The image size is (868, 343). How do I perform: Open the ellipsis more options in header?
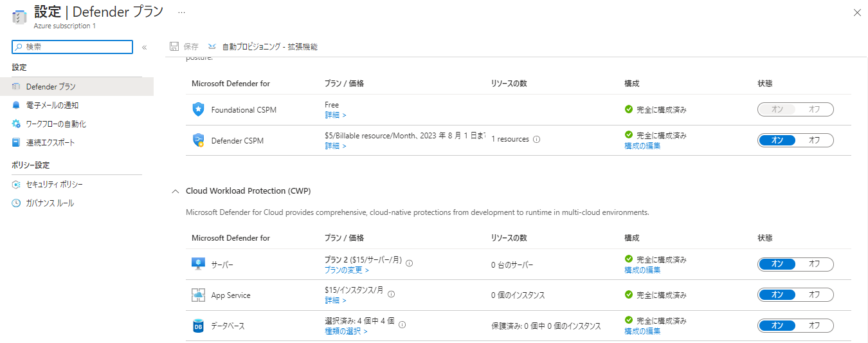click(181, 12)
